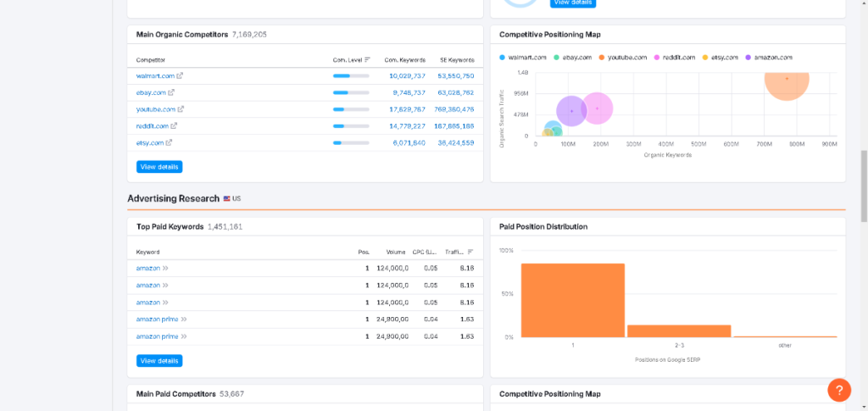Screen dimensions: 868x411
Task: Toggle youtube.com series in chart legend
Action: tap(626, 58)
